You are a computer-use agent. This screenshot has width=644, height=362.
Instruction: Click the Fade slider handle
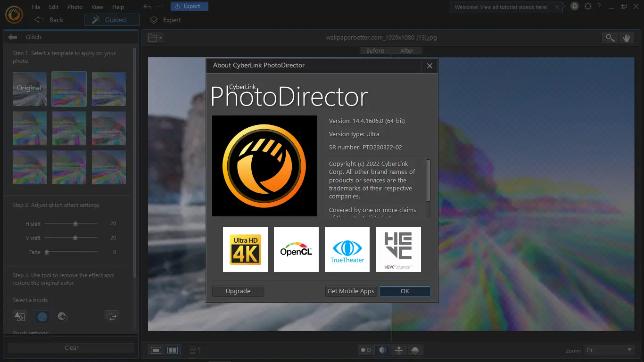47,252
